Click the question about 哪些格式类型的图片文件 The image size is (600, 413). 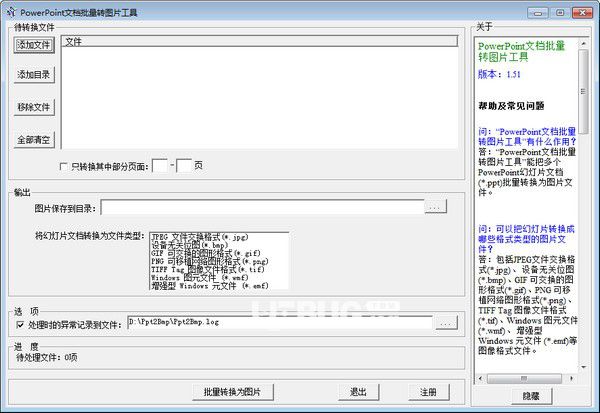pyautogui.click(x=526, y=239)
